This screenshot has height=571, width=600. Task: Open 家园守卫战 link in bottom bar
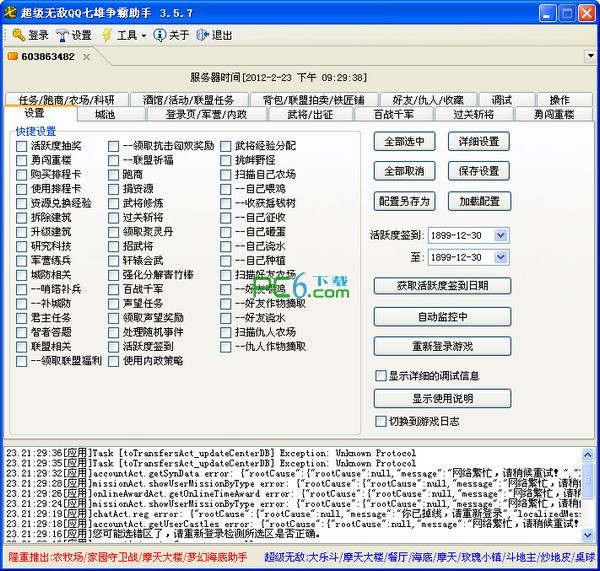click(x=113, y=557)
